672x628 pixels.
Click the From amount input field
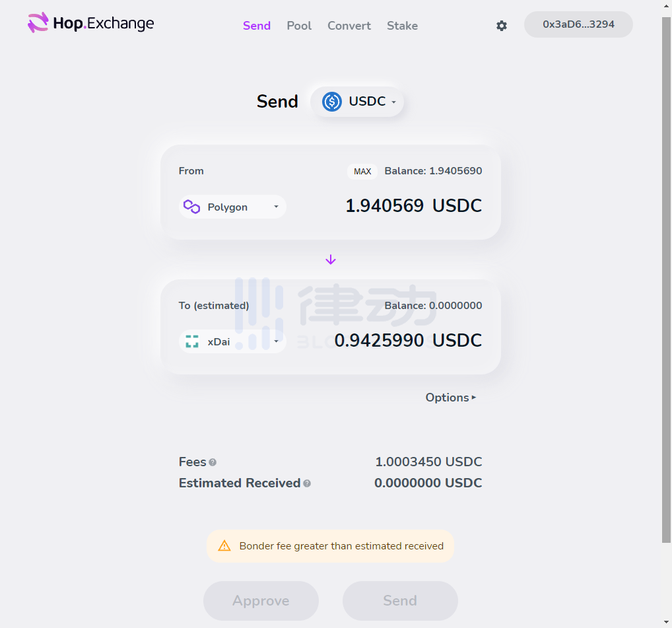coord(384,206)
